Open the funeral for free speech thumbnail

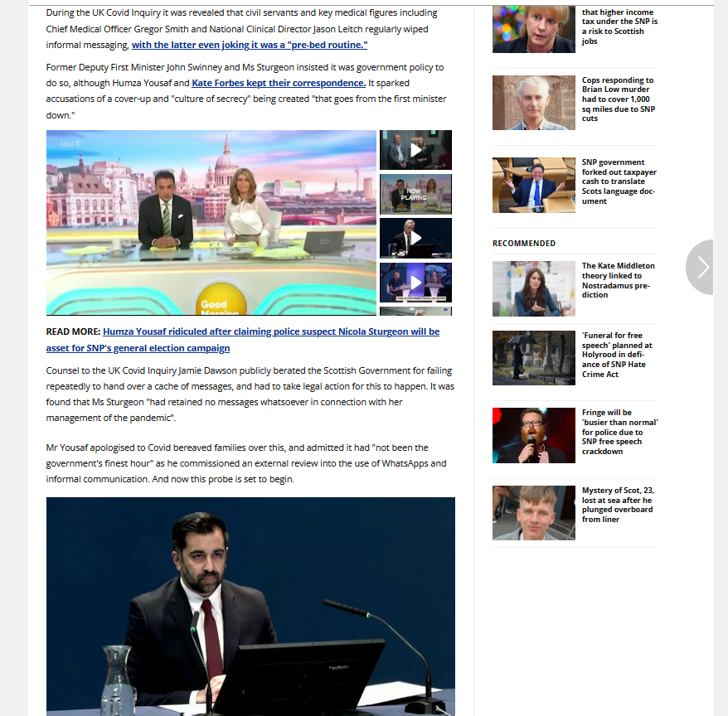click(x=533, y=358)
